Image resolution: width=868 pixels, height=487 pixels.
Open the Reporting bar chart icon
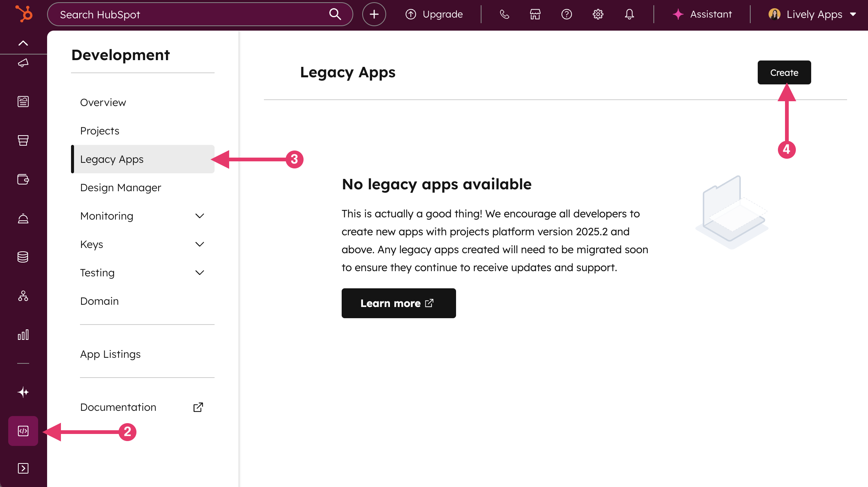23,335
